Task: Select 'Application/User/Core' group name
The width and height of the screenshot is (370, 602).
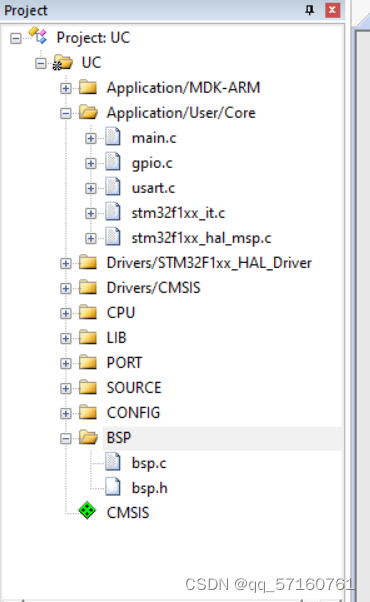Action: click(x=181, y=113)
